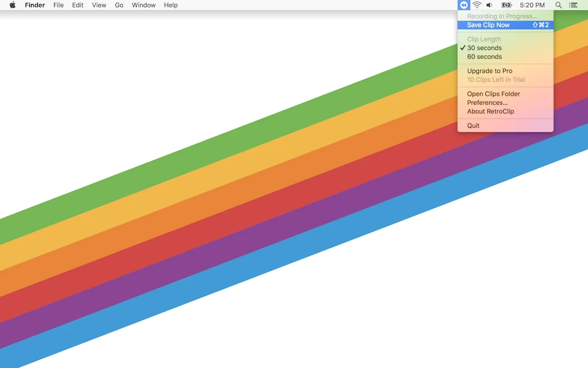Open the Wi-Fi status menu
588x368 pixels.
477,5
